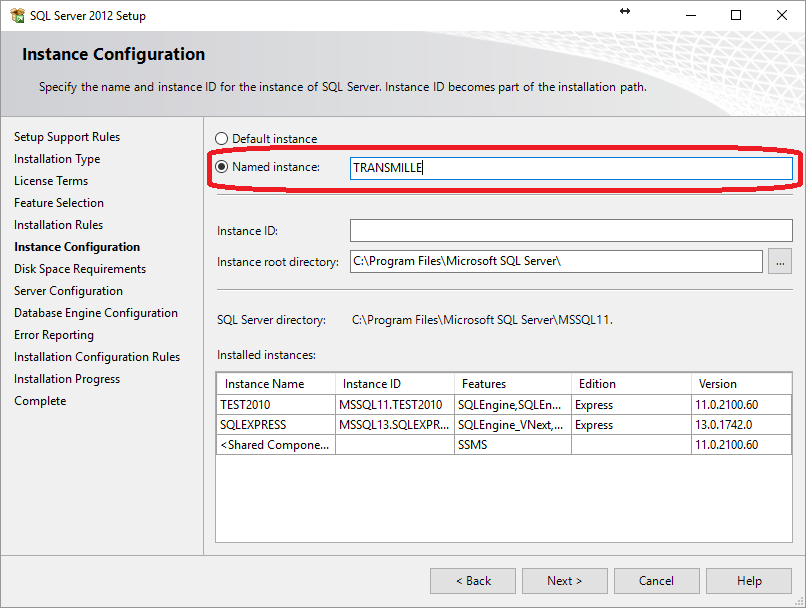808x609 pixels.
Task: Click the SQL Server Setup title bar icon
Action: [17, 15]
